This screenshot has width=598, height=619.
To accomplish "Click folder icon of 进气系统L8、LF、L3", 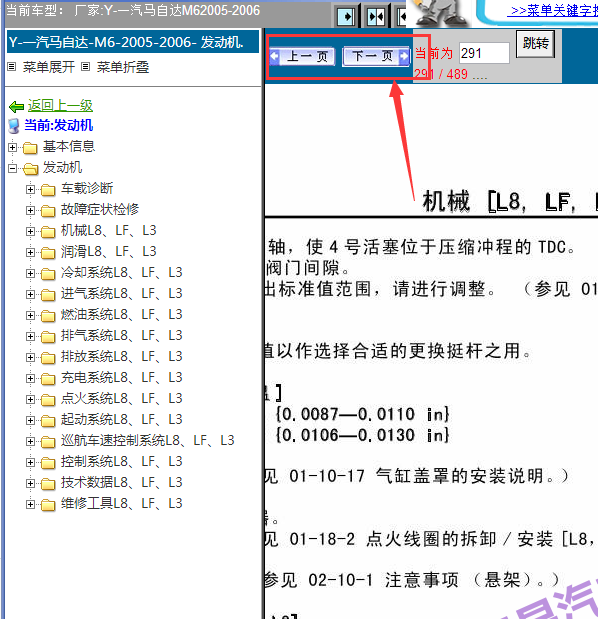I will 48,295.
